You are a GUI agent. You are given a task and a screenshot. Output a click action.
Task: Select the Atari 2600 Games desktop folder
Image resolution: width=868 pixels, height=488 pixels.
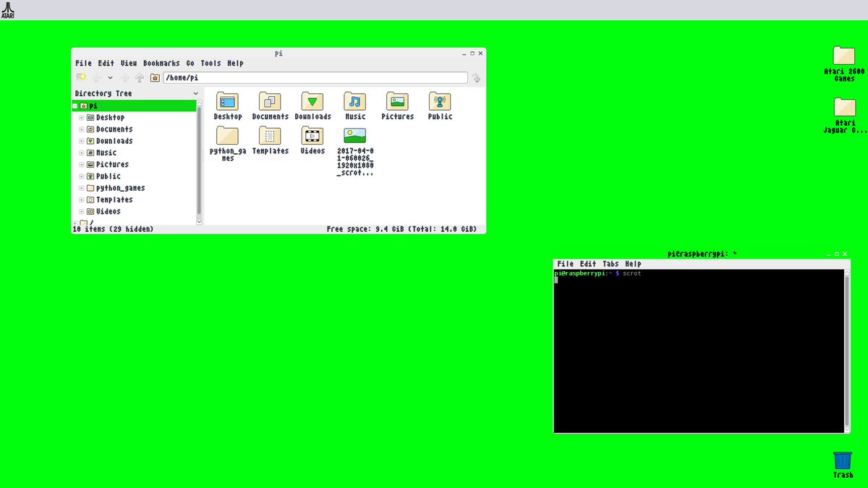click(x=843, y=56)
